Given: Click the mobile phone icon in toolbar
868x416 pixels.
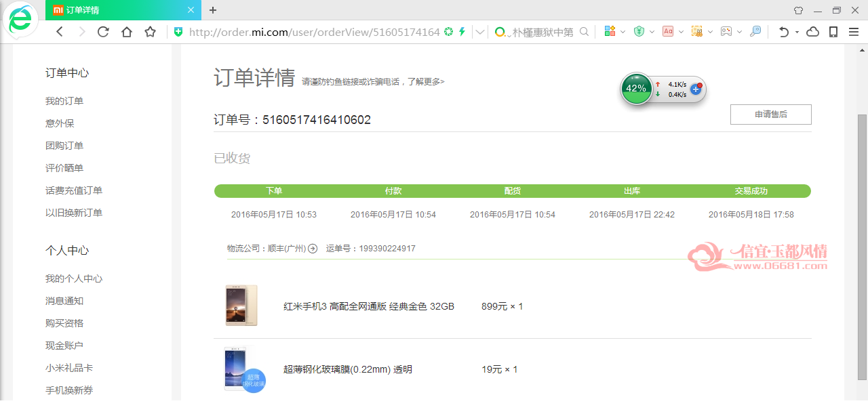Looking at the screenshot, I should (x=833, y=32).
